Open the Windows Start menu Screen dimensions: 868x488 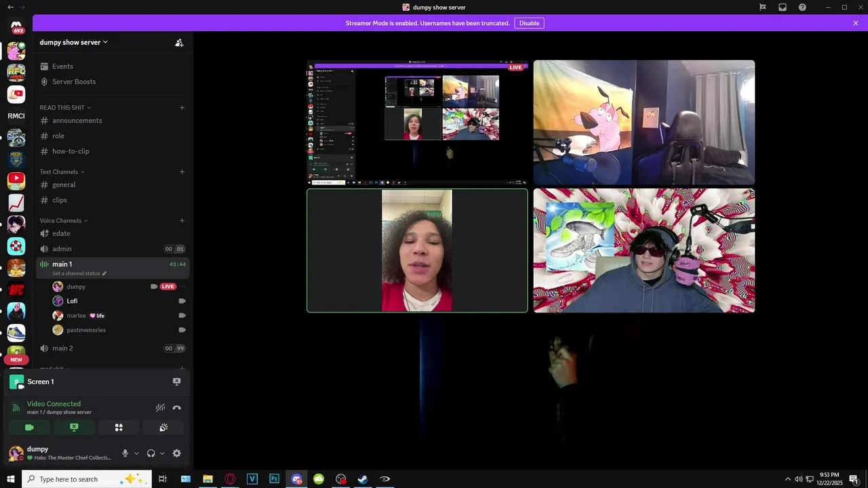tap(10, 479)
